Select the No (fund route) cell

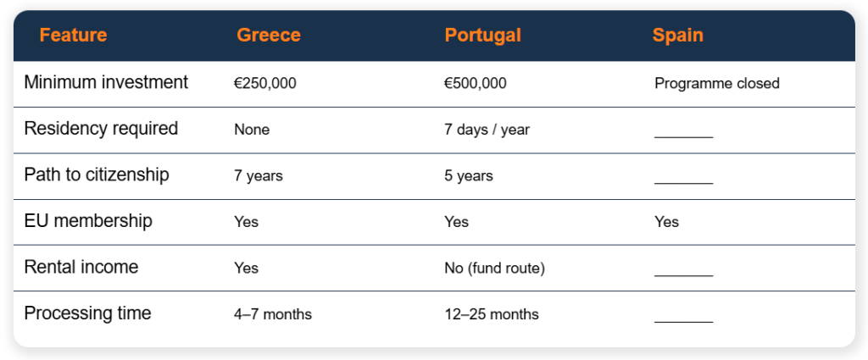(494, 269)
